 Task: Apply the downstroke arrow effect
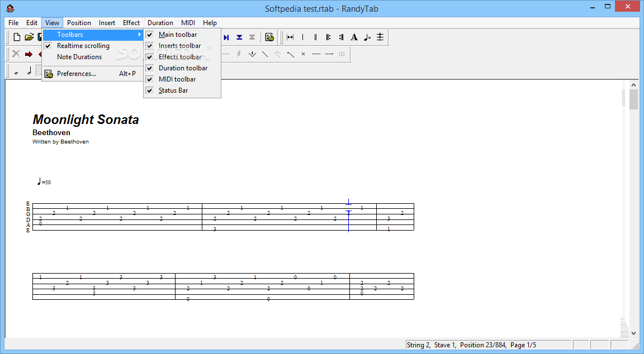tap(252, 54)
